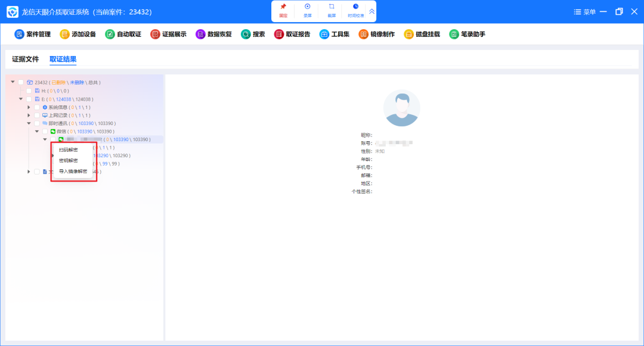The height and width of the screenshot is (346, 644).
Task: Switch to the 证据文件 tab
Action: 26,59
